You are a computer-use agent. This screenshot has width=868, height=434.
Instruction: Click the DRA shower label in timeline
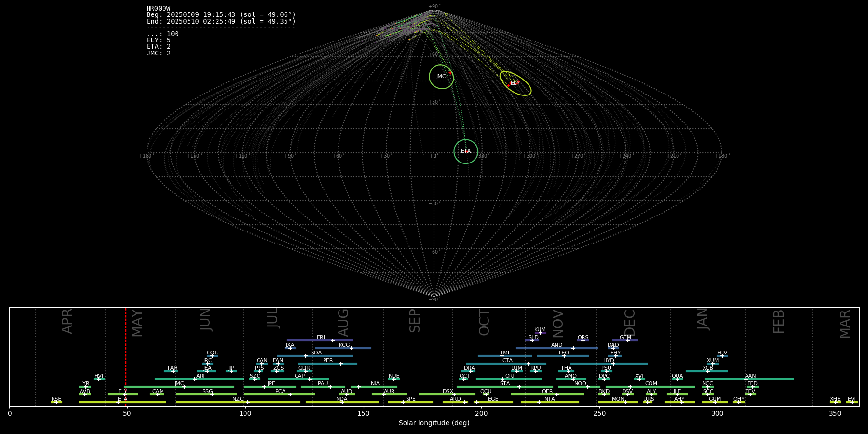click(x=469, y=368)
